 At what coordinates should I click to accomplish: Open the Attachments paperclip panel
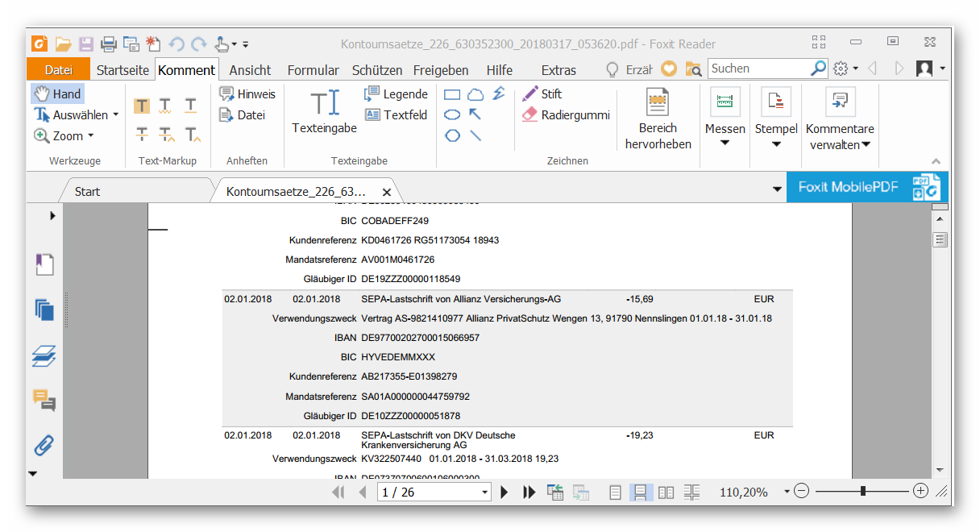[x=44, y=444]
